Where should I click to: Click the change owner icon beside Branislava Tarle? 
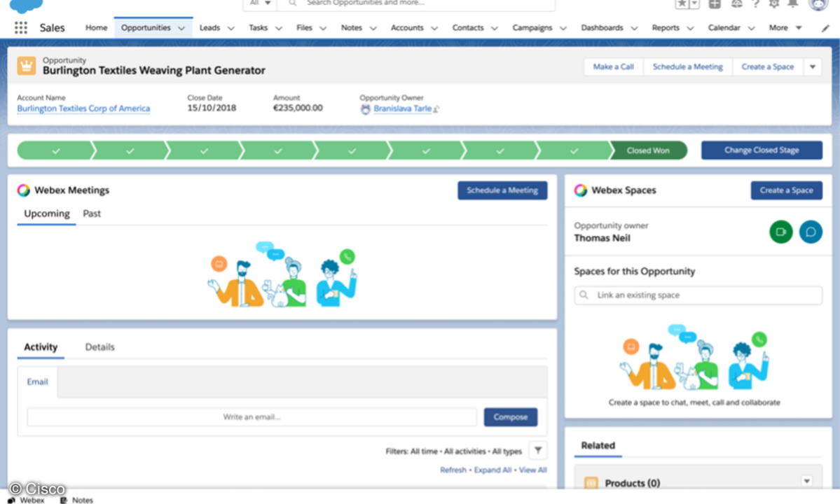(436, 109)
